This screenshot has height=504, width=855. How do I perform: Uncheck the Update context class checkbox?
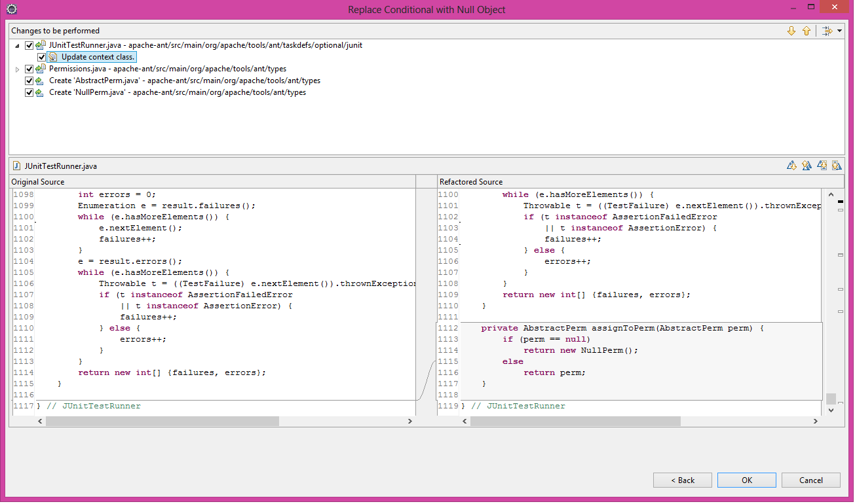(x=42, y=58)
